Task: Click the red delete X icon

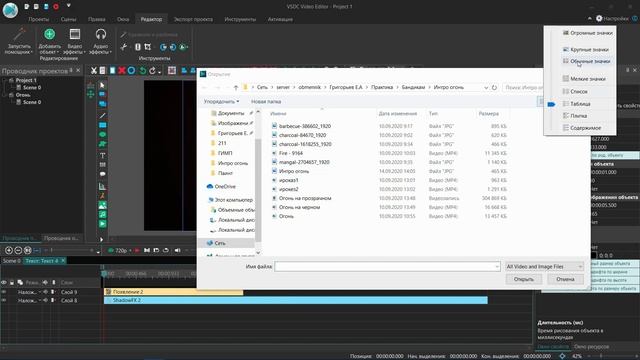Action: coord(122,71)
